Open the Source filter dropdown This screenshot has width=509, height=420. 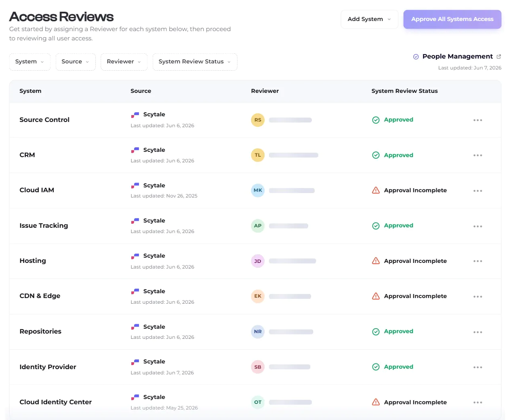coord(76,62)
